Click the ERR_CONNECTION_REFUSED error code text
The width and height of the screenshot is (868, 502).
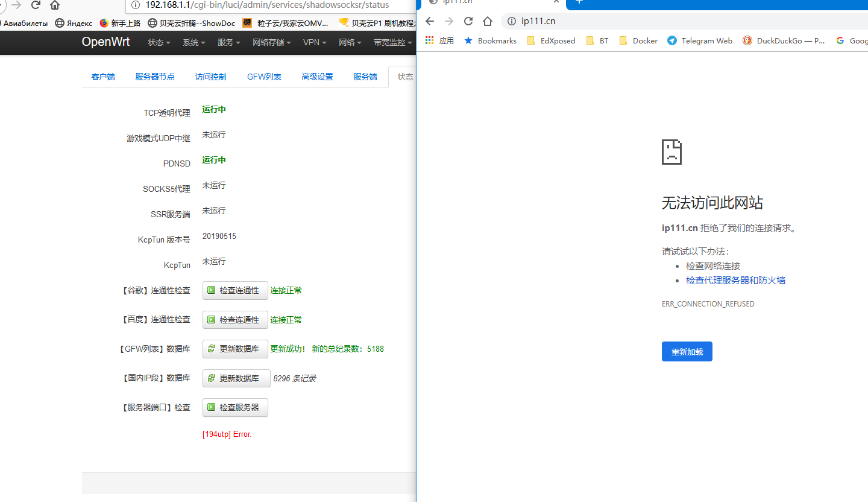coord(708,304)
